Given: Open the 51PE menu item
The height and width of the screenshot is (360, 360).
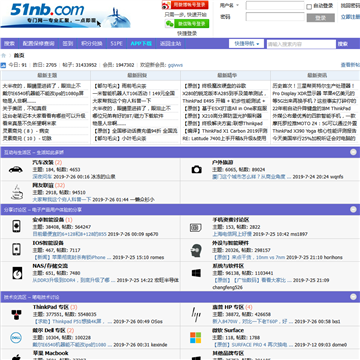Looking at the screenshot, I should point(116,44).
